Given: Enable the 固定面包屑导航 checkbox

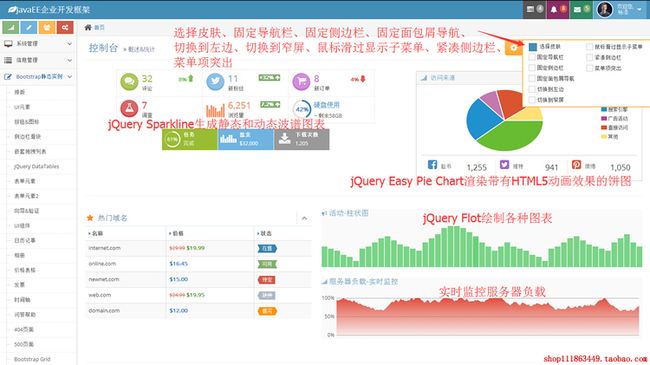Looking at the screenshot, I should [532, 78].
